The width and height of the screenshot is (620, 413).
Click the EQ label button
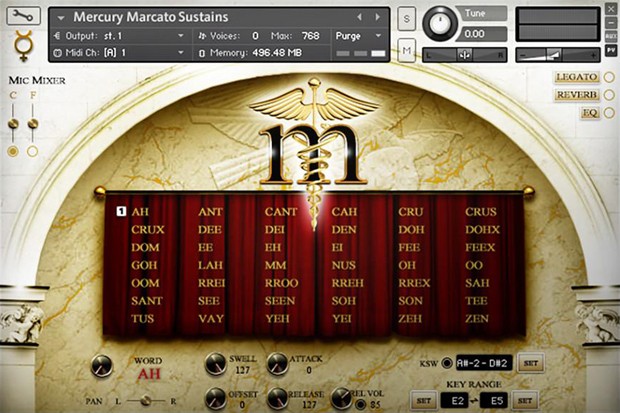590,113
